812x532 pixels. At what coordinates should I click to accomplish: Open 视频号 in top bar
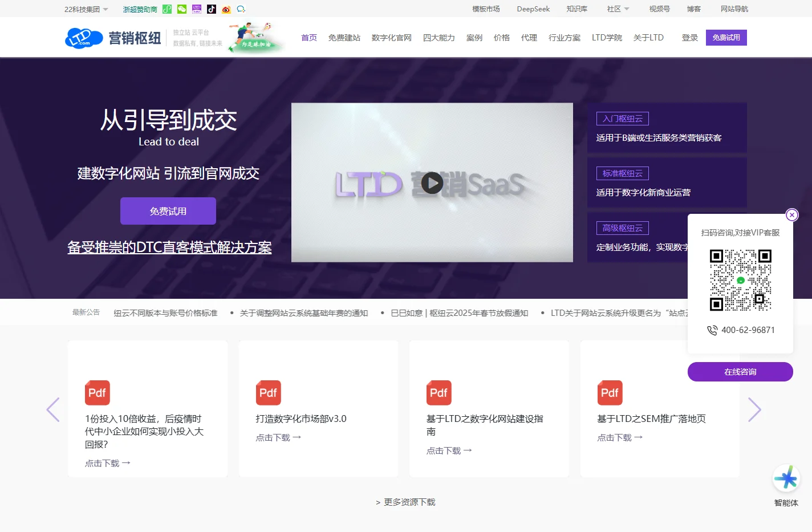click(659, 9)
